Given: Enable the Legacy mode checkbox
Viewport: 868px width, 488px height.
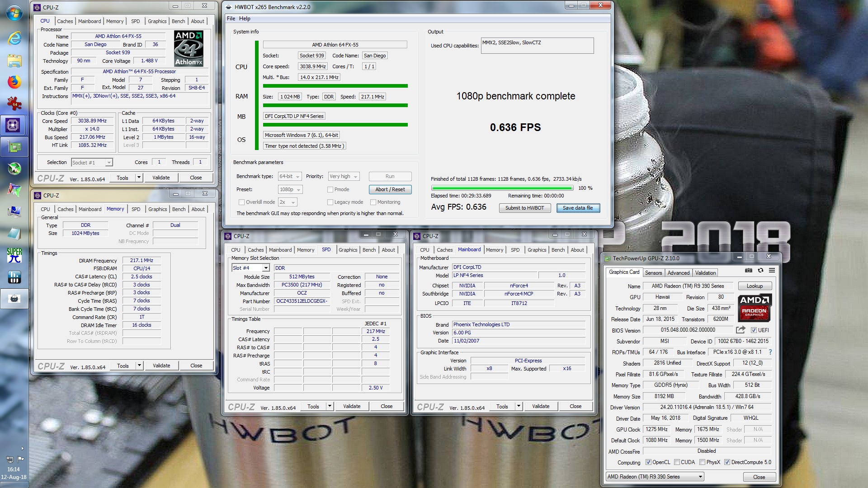Looking at the screenshot, I should click(x=330, y=202).
